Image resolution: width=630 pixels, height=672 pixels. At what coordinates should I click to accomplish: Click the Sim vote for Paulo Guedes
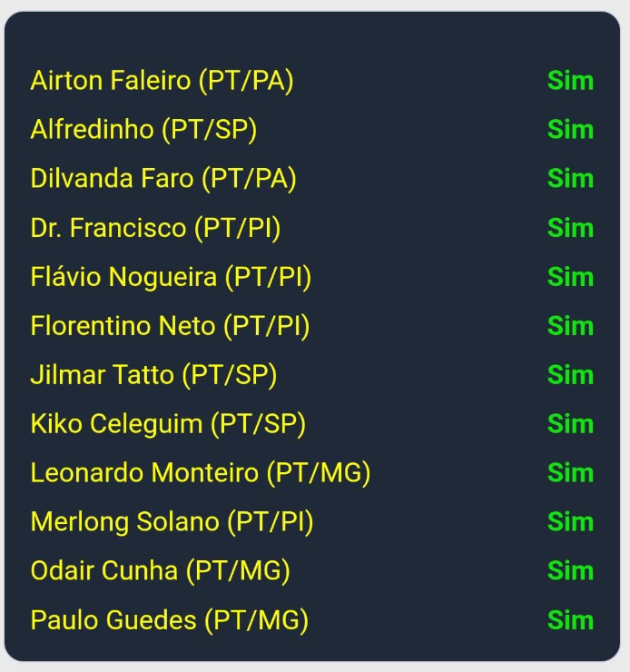click(x=570, y=620)
